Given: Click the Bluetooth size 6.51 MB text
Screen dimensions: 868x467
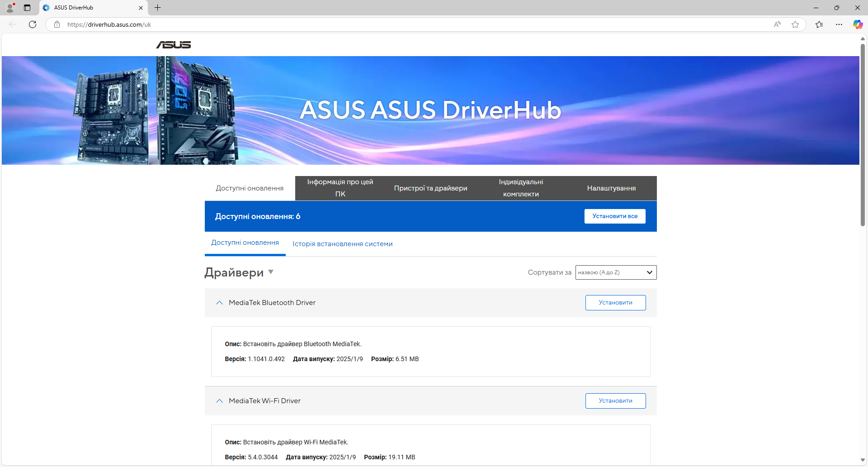Looking at the screenshot, I should click(x=395, y=359).
